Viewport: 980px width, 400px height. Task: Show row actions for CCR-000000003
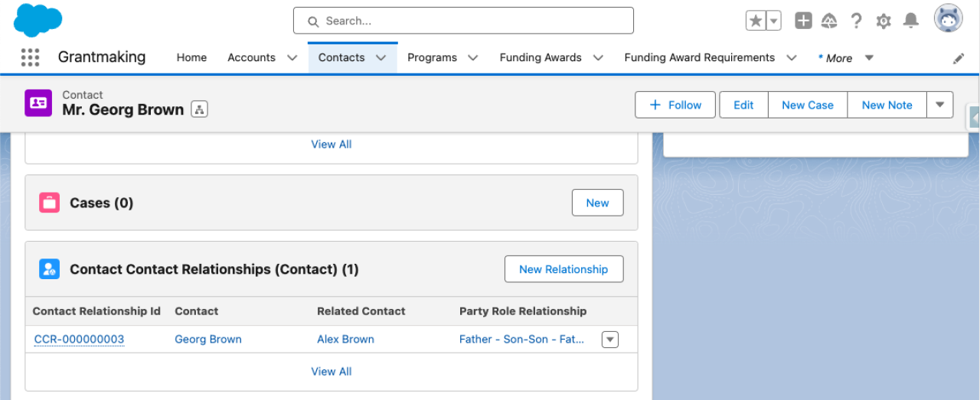(x=610, y=340)
